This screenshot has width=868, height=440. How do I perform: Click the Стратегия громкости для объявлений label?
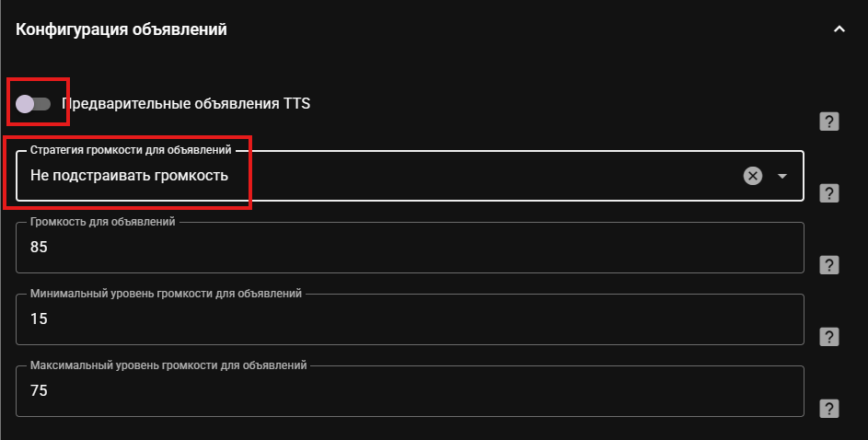[131, 150]
